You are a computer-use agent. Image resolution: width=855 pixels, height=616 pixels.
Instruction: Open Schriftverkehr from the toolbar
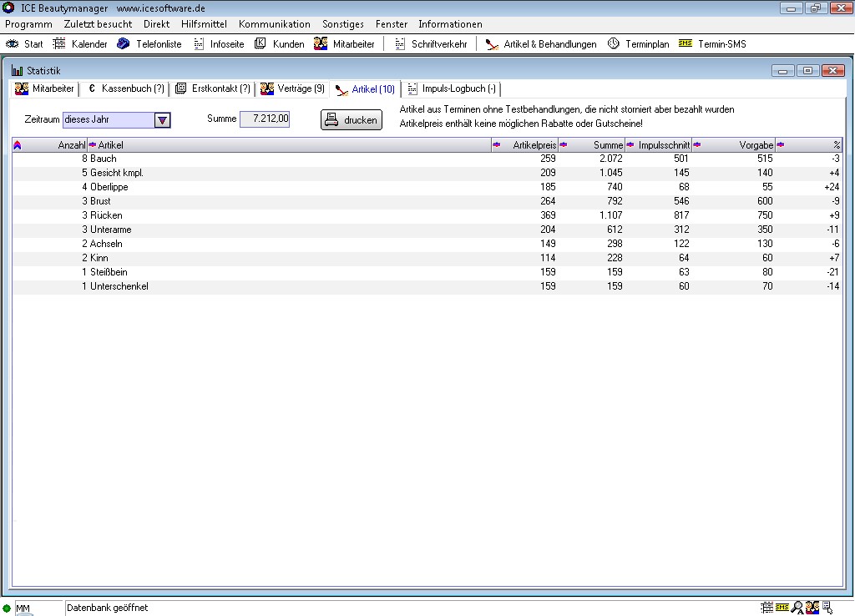point(400,44)
